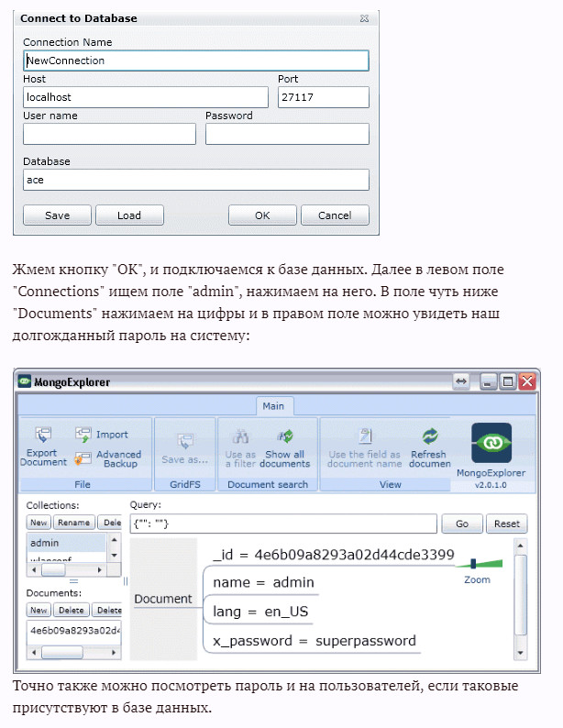Click Show all documents icon
The image size is (563, 728).
coord(284,437)
